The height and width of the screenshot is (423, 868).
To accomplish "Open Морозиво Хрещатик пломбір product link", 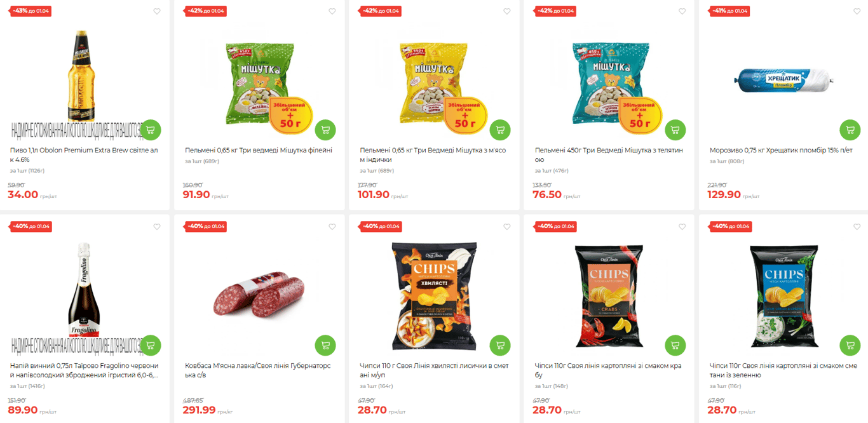I will point(781,151).
